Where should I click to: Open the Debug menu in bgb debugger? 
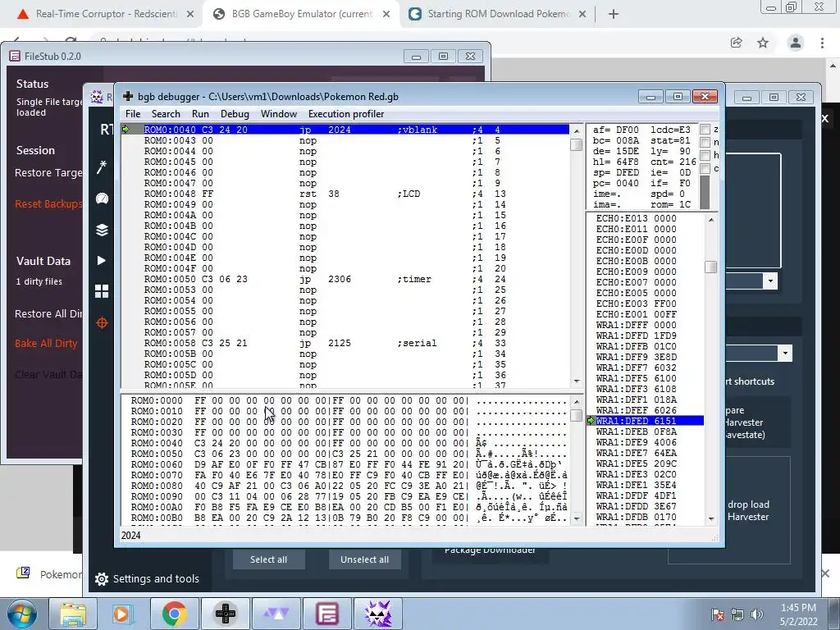(235, 113)
